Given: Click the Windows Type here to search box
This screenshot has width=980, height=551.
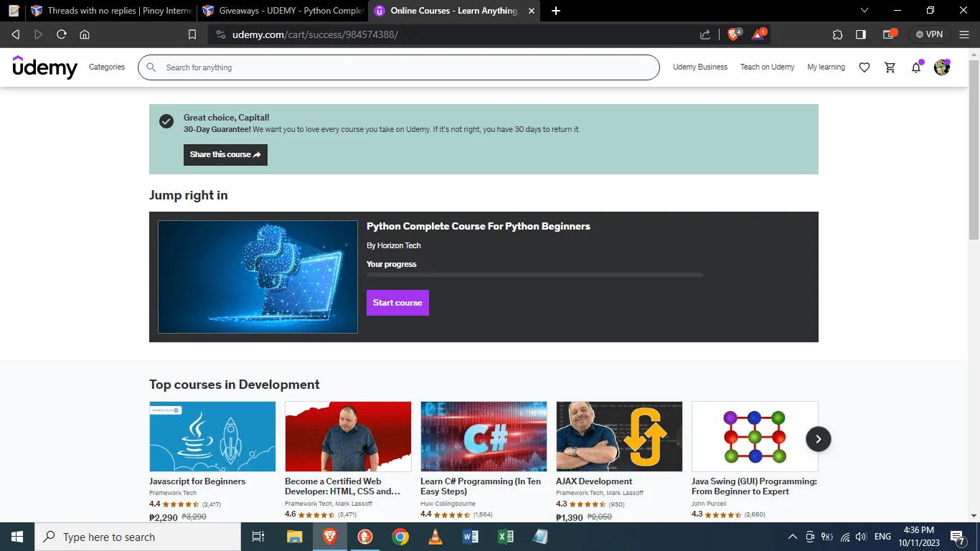Looking at the screenshot, I should coord(138,537).
